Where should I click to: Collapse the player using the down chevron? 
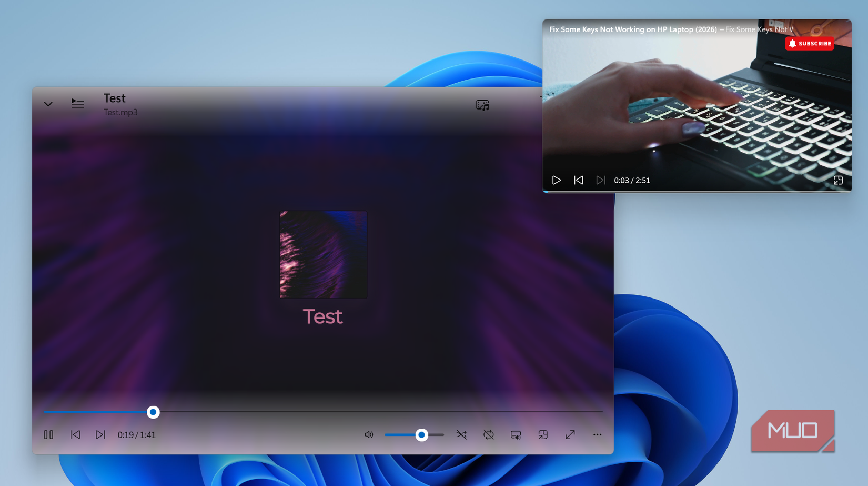48,104
